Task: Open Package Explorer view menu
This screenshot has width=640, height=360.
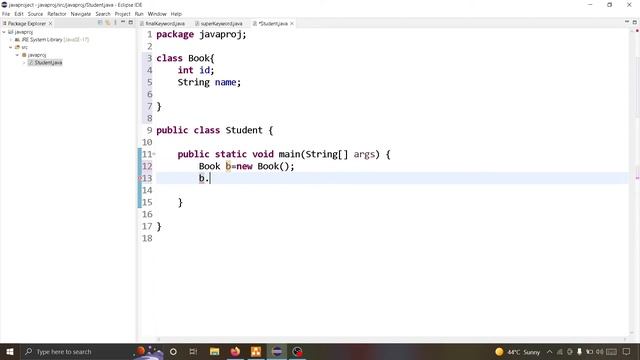Action: point(116,23)
